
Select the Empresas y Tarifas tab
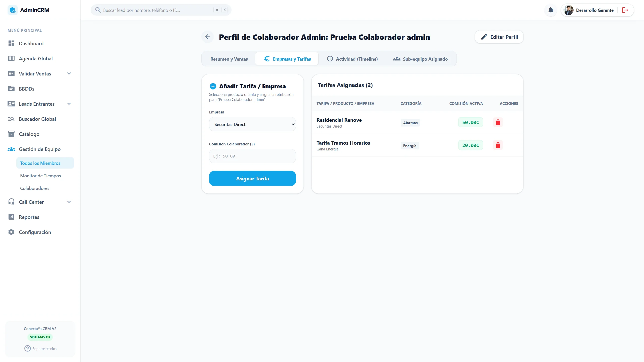click(287, 59)
